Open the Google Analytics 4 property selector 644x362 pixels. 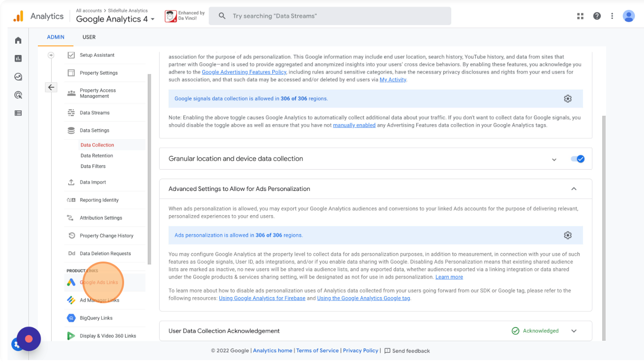click(115, 19)
